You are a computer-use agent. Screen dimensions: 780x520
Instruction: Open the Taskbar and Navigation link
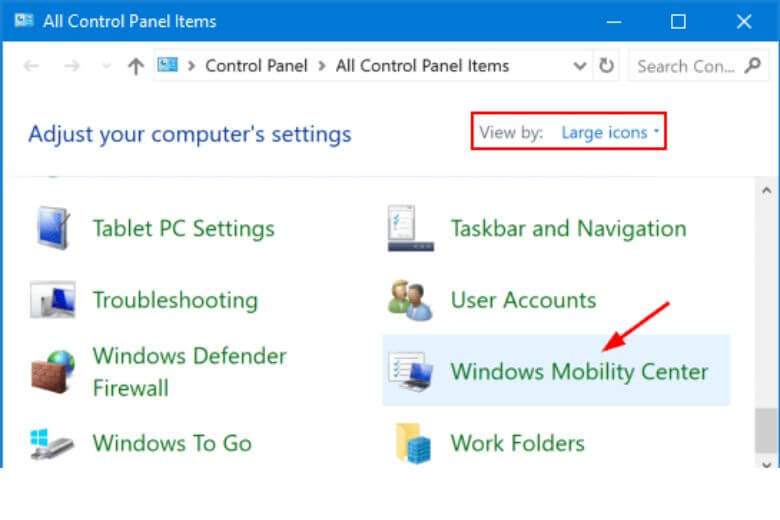(x=568, y=228)
